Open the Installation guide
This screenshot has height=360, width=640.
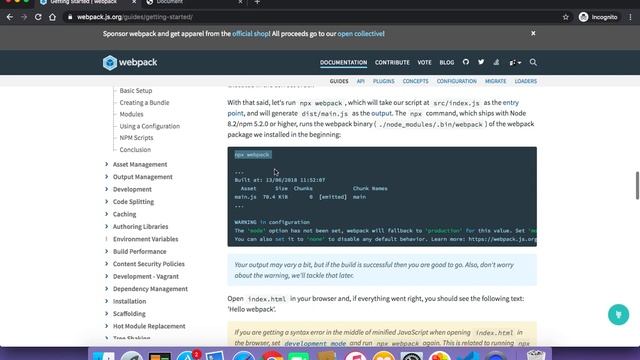(x=129, y=301)
